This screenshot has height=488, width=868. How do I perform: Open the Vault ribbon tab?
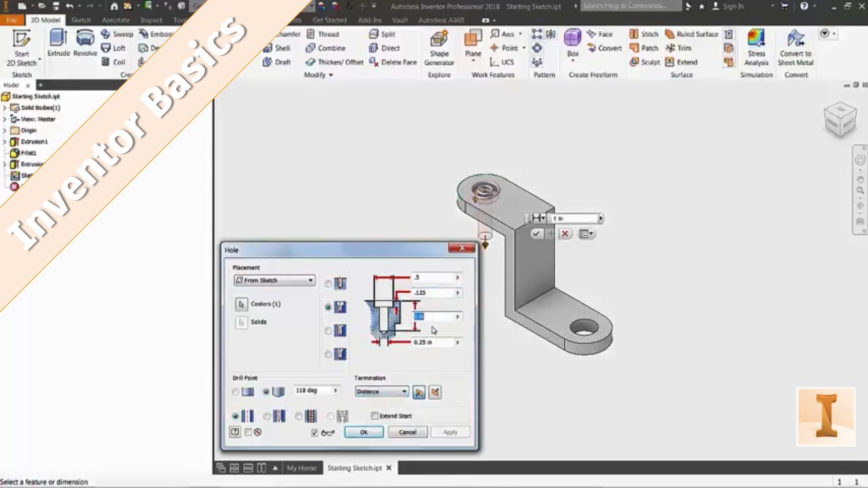pos(400,20)
